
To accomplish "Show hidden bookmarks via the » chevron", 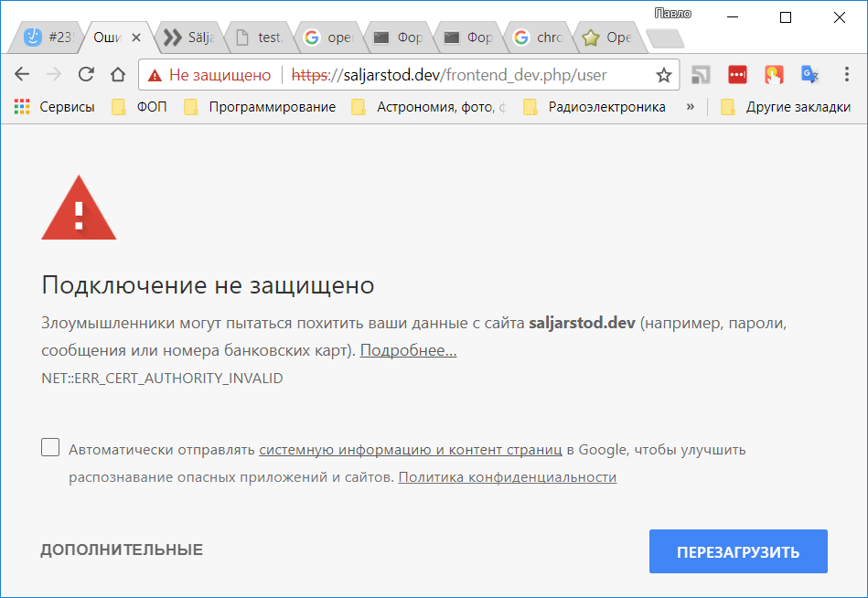I will [690, 107].
